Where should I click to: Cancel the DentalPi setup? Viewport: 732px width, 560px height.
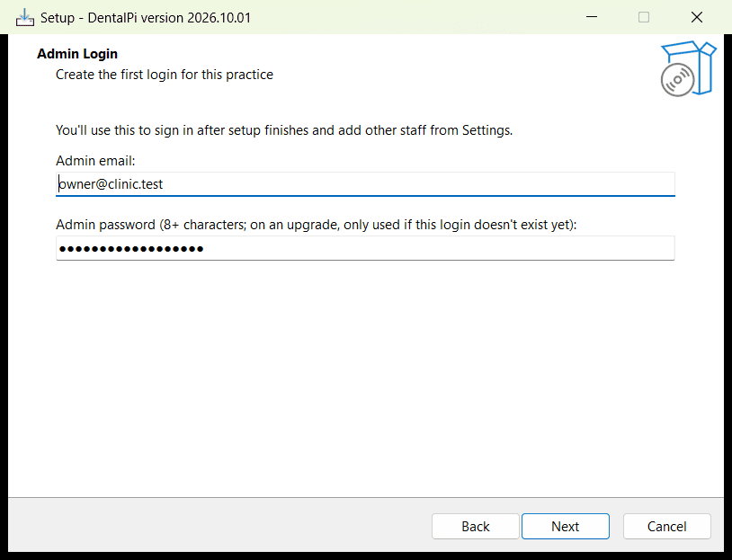[666, 527]
